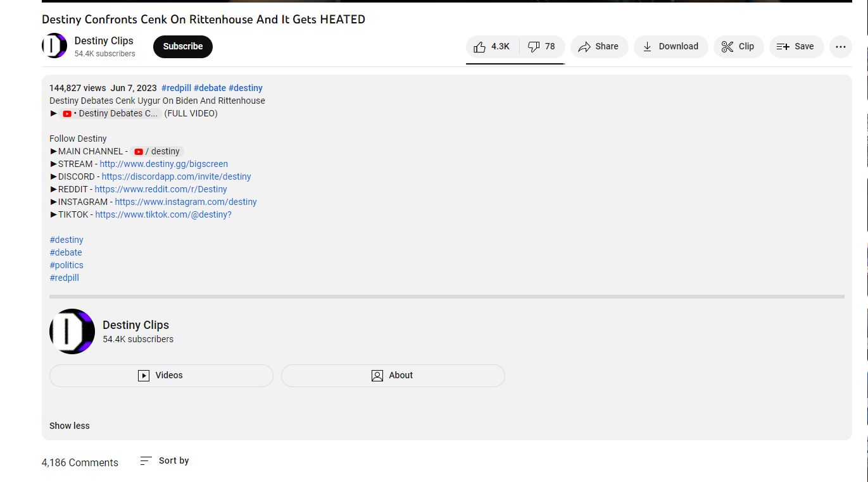The image size is (868, 482).
Task: Open the Share dialog
Action: [599, 47]
